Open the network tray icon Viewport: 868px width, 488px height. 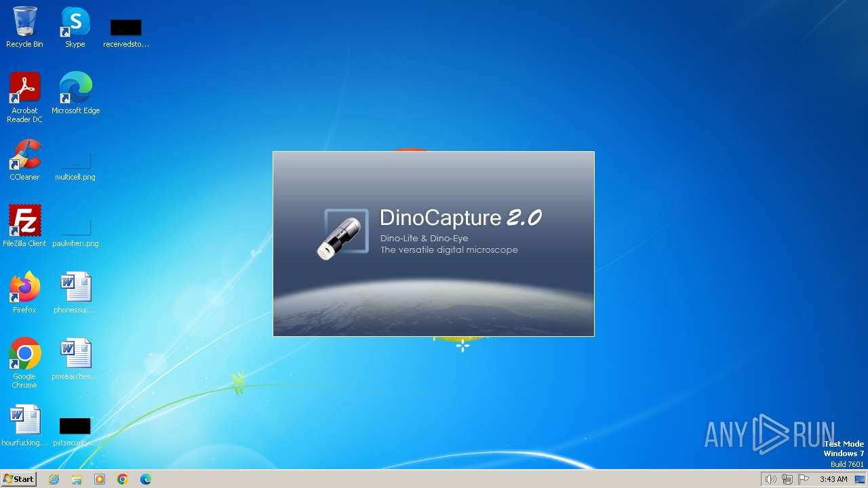pyautogui.click(x=787, y=479)
